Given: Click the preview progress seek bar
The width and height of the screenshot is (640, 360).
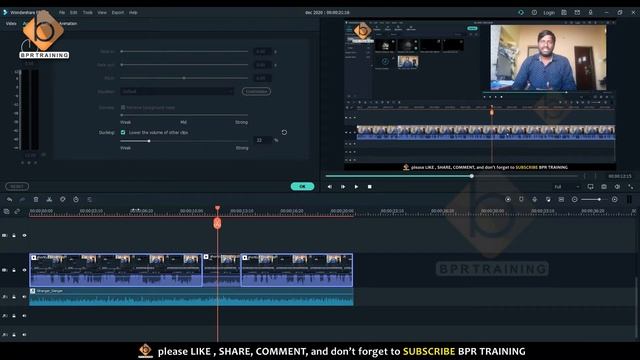Looking at the screenshot, I should pos(451,176).
